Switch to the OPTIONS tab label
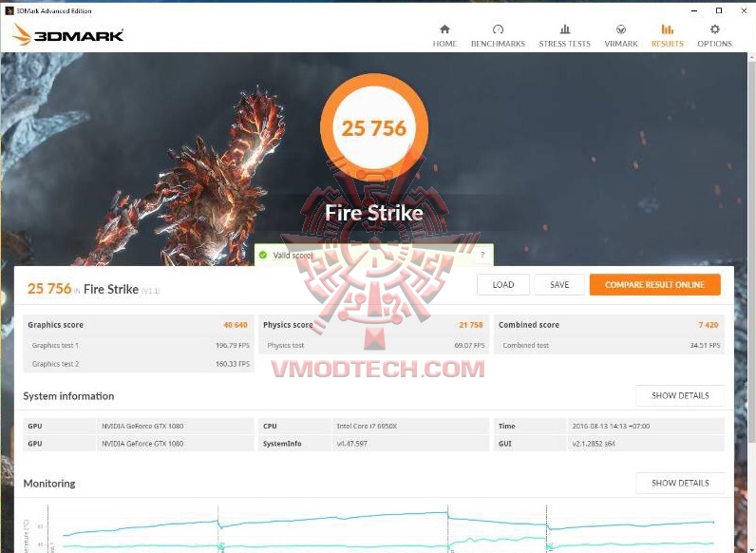Image resolution: width=756 pixels, height=553 pixels. pyautogui.click(x=714, y=44)
